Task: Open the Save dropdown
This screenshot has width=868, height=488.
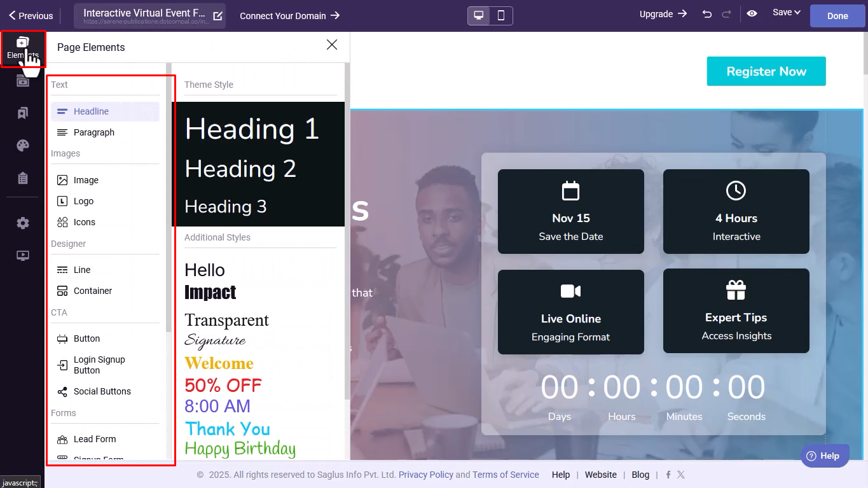Action: [x=787, y=12]
